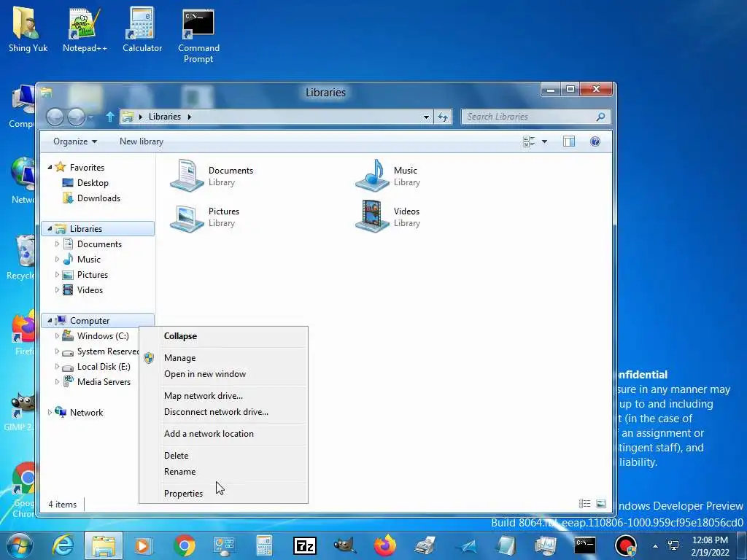This screenshot has width=747, height=560.
Task: Choose Delete in context menu
Action: 223,455
